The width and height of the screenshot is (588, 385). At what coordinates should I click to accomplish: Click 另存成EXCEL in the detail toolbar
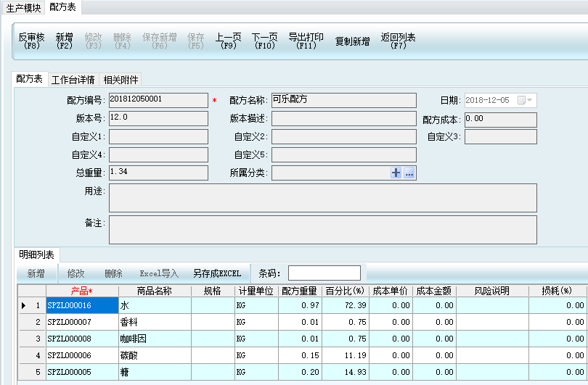click(216, 273)
